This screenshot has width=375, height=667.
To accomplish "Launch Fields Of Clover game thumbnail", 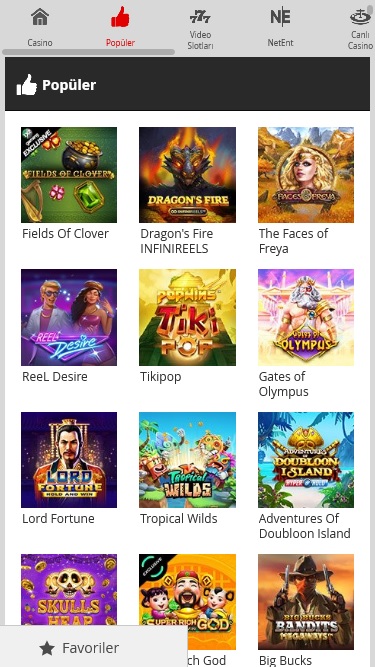I will (69, 175).
